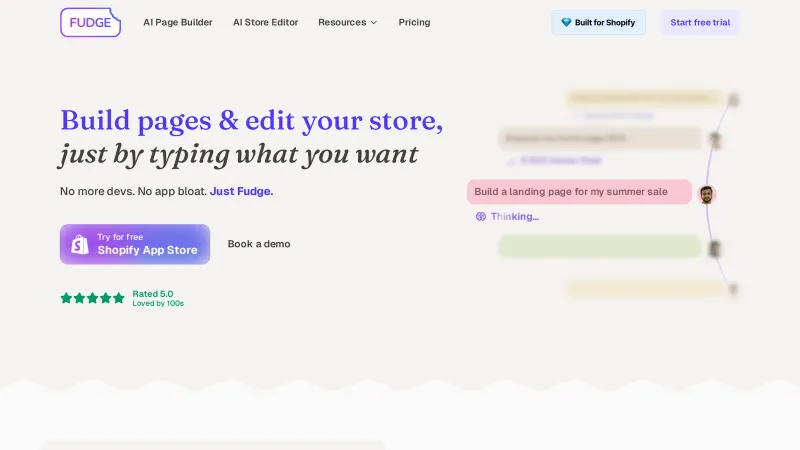
Task: Go to the AI Store Editor page
Action: tap(265, 22)
